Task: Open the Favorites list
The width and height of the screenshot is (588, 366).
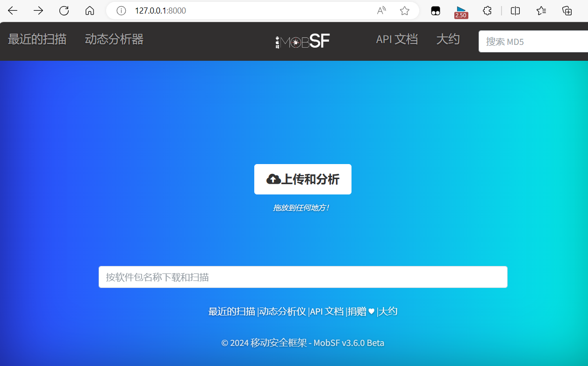Action: pyautogui.click(x=541, y=11)
